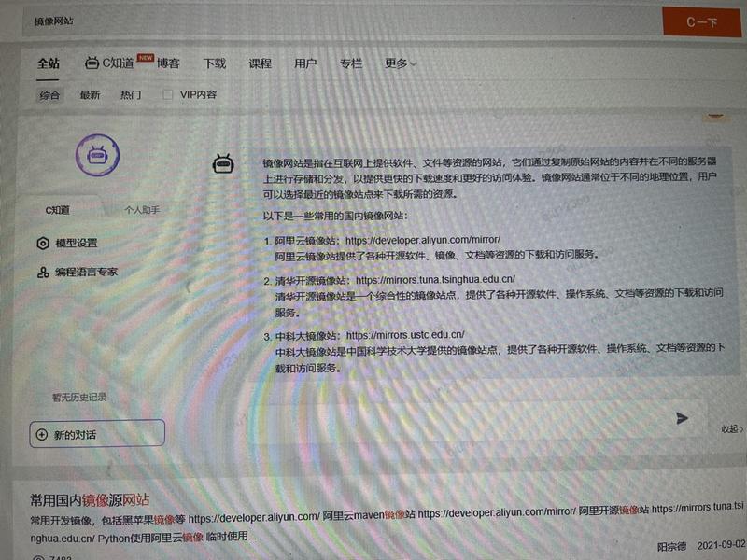The width and height of the screenshot is (747, 560).
Task: Open the 课程 tab
Action: point(260,63)
